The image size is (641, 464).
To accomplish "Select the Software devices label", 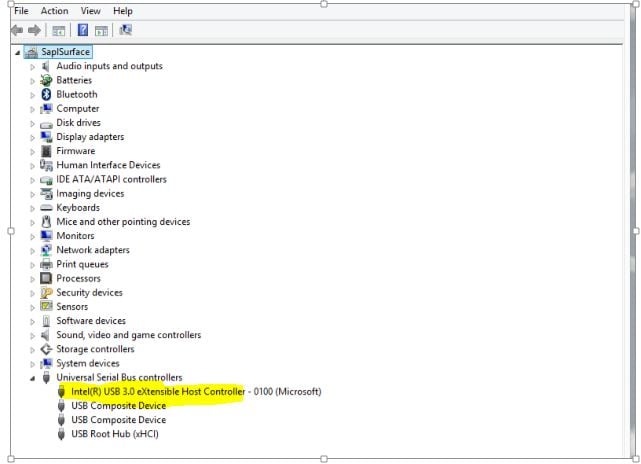I will [91, 321].
